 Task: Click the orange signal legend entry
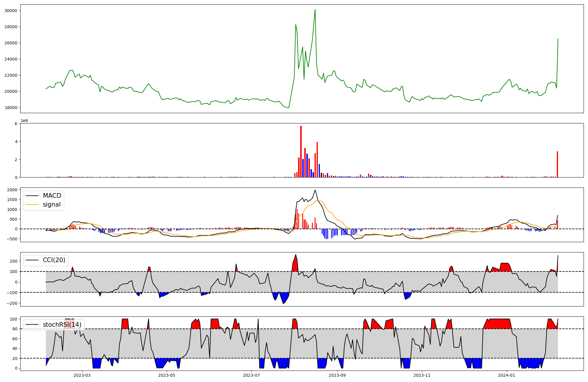pyautogui.click(x=51, y=205)
